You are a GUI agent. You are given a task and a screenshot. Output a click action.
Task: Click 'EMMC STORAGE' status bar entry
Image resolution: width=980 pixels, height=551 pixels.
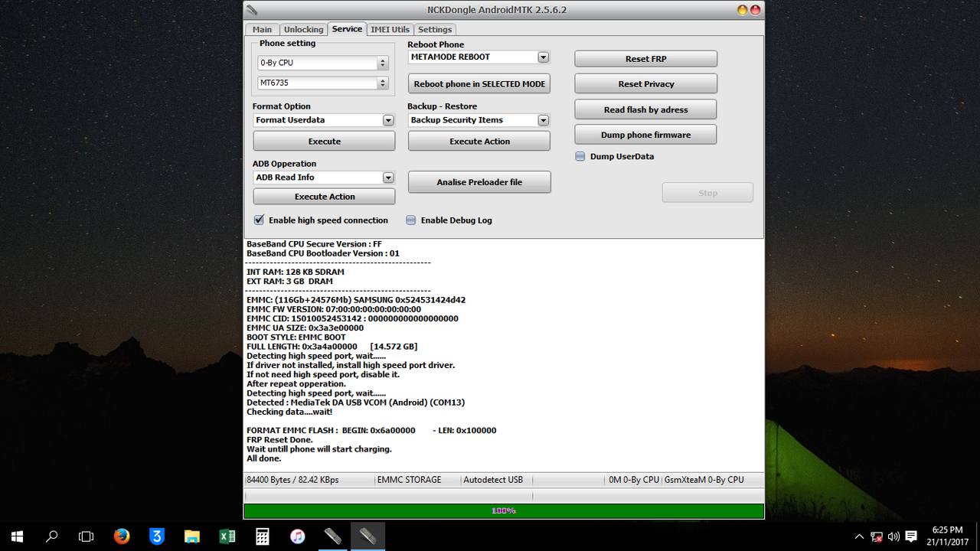coord(409,480)
